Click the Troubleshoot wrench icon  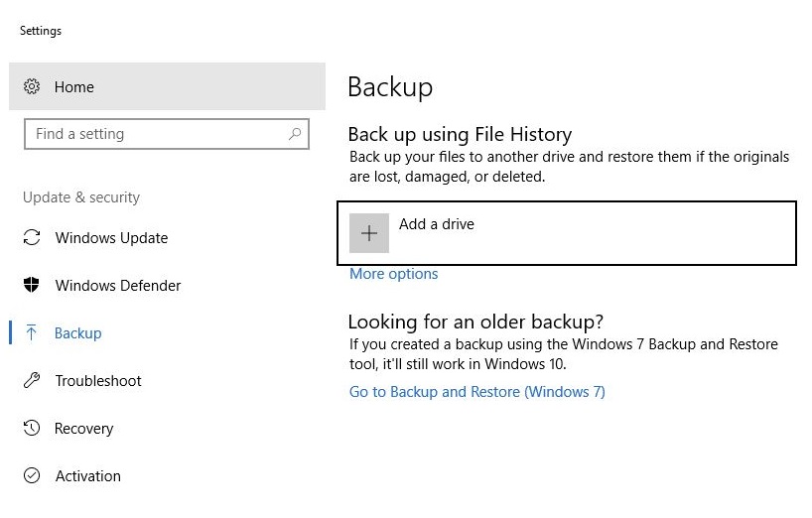[32, 381]
